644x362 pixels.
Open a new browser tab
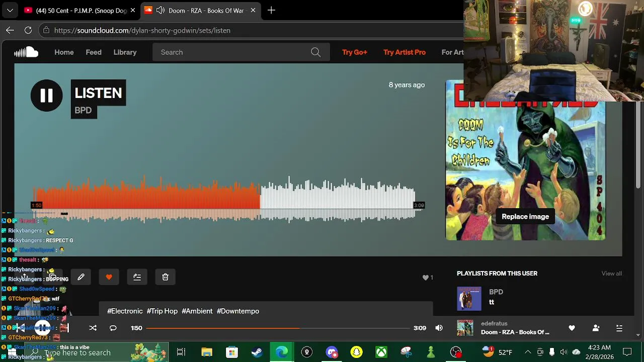pos(271,11)
